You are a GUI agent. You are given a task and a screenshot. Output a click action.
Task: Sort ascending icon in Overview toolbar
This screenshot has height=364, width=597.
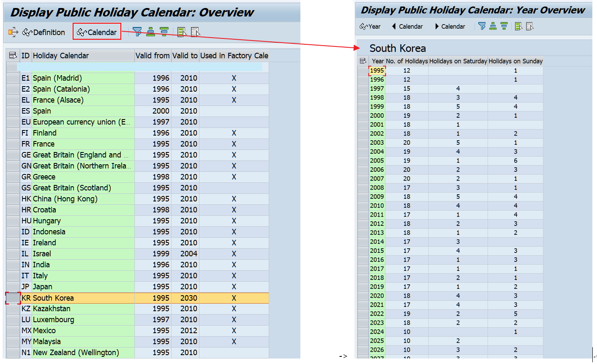tap(151, 32)
